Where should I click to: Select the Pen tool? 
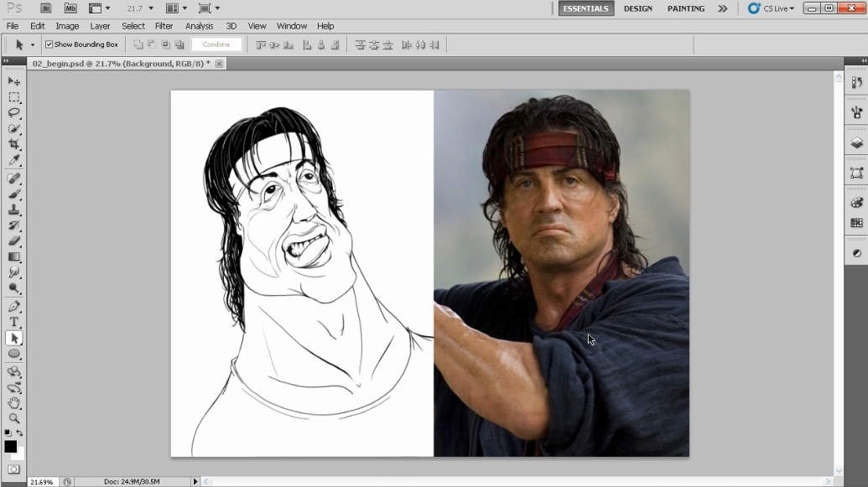click(14, 307)
